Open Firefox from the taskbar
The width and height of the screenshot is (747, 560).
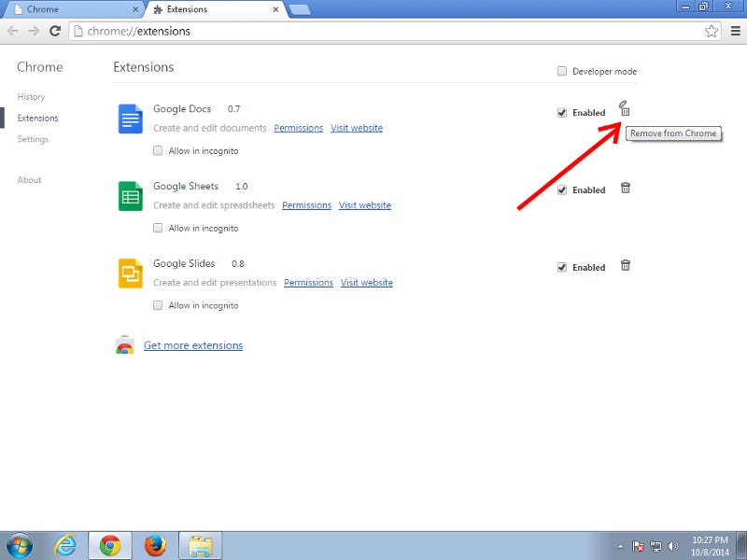155,546
